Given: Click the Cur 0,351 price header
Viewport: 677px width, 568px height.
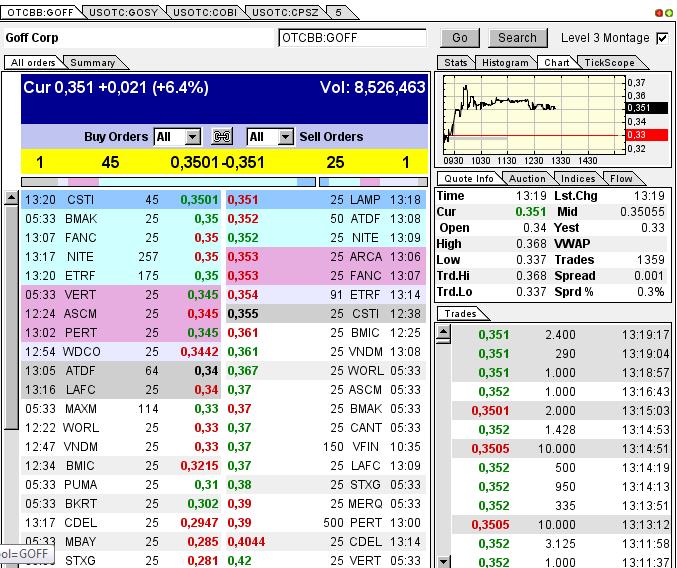Looking at the screenshot, I should 116,88.
